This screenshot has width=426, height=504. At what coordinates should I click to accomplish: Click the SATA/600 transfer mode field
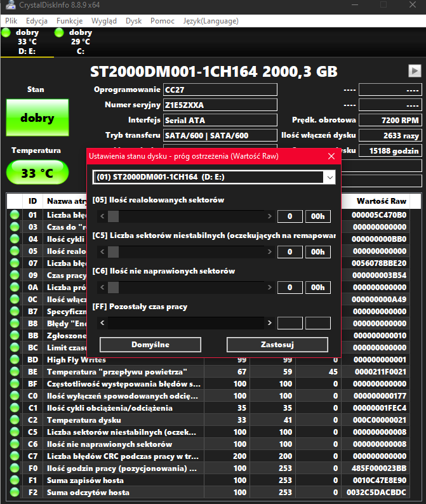tap(220, 135)
